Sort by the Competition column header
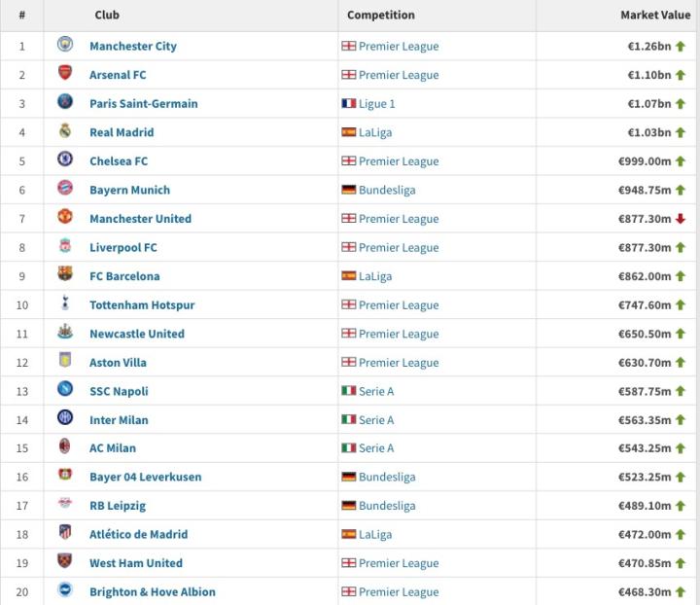This screenshot has height=605, width=700. [381, 16]
